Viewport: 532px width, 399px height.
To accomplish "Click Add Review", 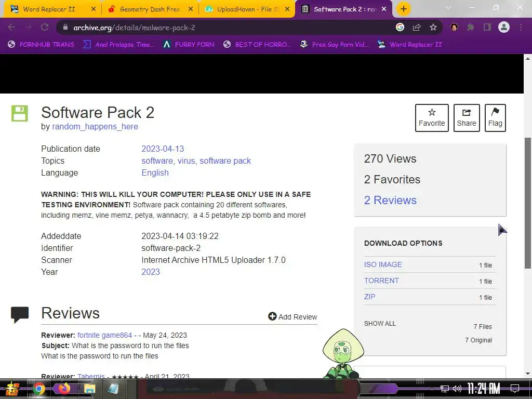I will pos(292,316).
